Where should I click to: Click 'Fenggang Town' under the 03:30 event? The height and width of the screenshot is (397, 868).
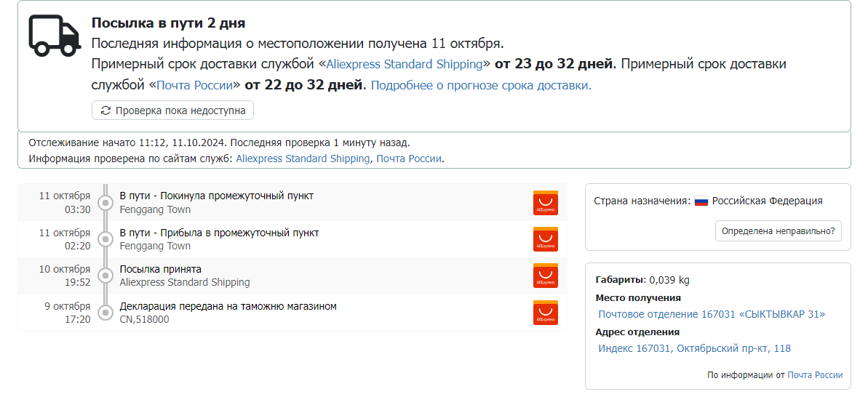[x=155, y=209]
